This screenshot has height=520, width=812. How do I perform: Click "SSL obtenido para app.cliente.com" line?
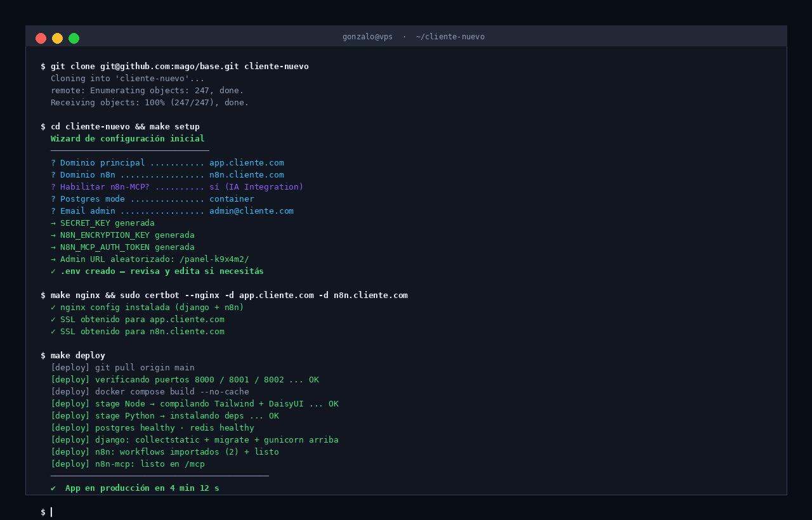(x=138, y=320)
